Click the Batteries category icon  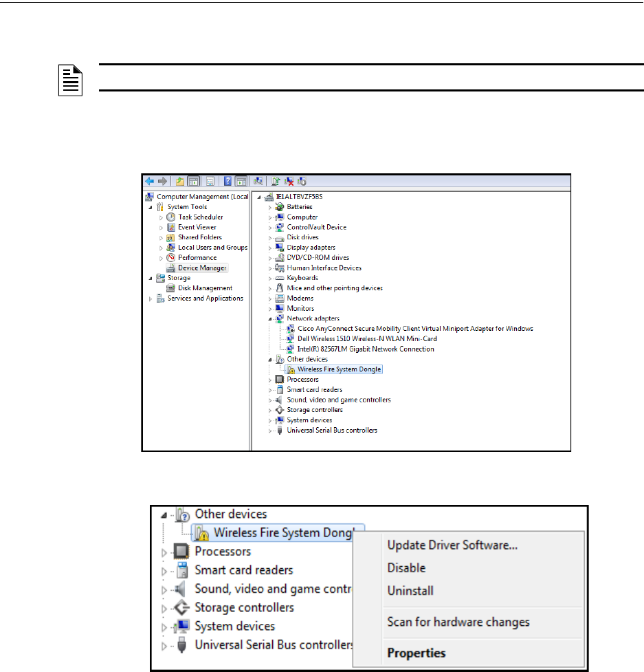pyautogui.click(x=280, y=207)
